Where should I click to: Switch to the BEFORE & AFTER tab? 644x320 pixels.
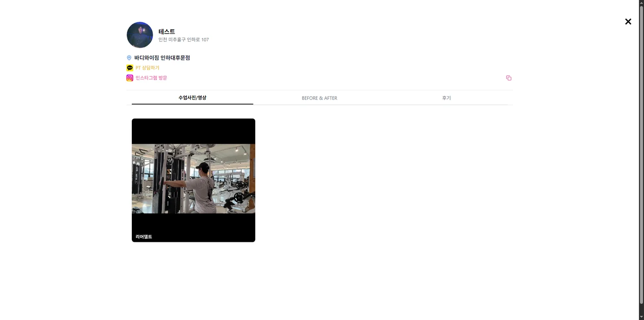coord(319,98)
